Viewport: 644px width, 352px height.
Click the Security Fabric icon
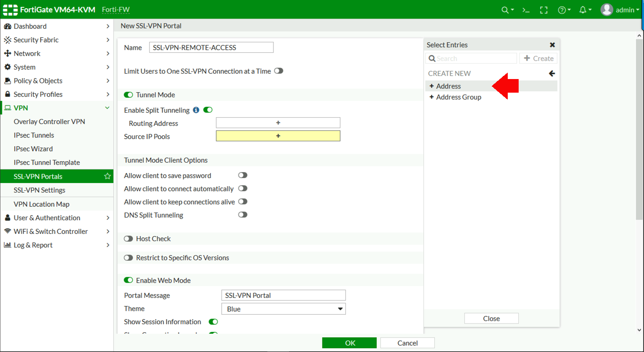[7, 40]
